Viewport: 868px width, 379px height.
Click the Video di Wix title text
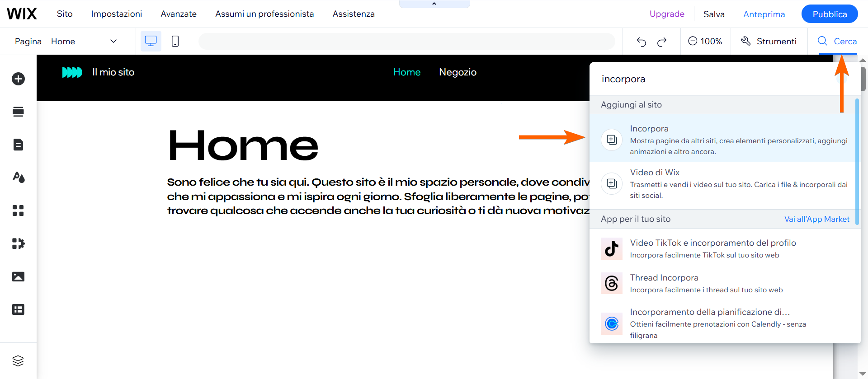pos(655,173)
